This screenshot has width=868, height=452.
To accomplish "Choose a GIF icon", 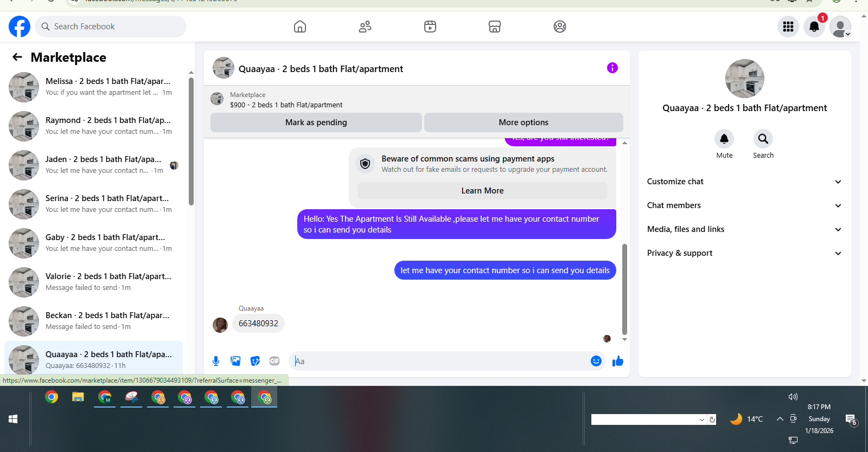I will 275,361.
